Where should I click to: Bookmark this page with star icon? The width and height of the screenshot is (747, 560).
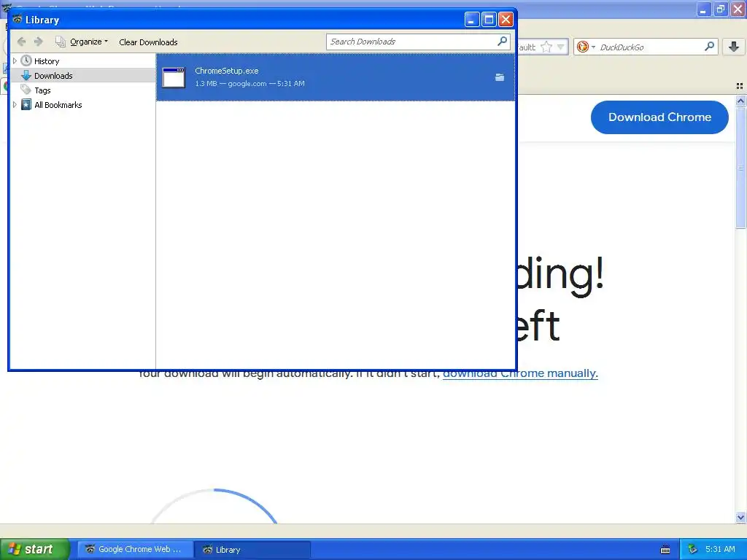546,47
